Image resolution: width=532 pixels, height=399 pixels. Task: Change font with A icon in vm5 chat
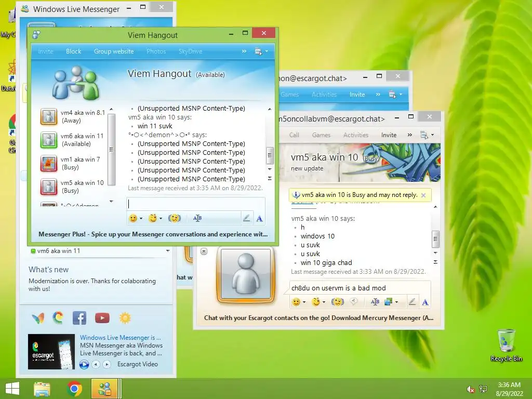425,302
